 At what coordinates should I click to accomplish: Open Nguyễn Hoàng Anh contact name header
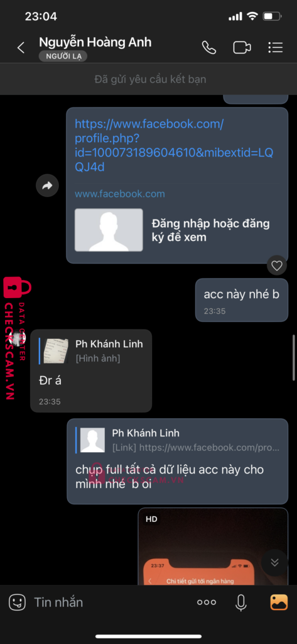click(x=95, y=42)
